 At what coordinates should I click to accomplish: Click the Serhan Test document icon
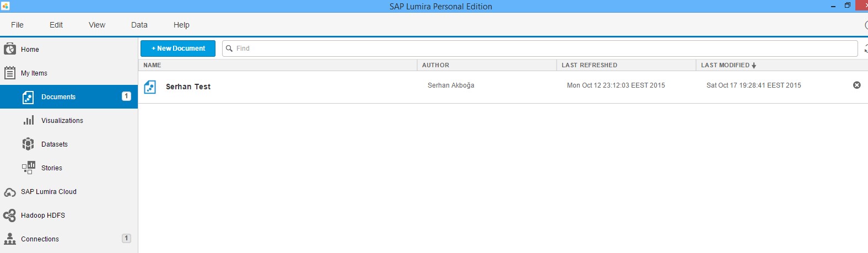coord(150,87)
